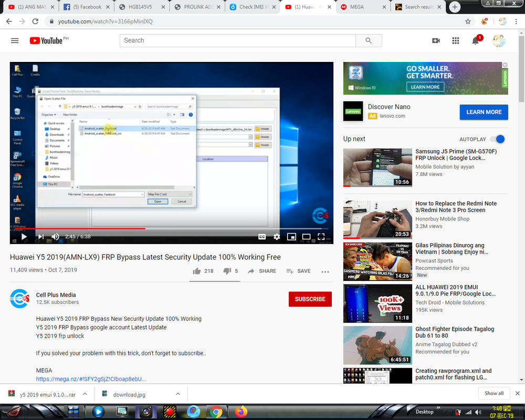The image size is (525, 420).
Task: Save the video to a playlist
Action: 299,271
